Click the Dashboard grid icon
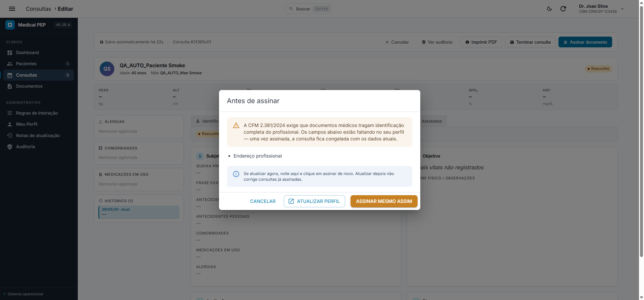644x300 pixels. coord(10,53)
